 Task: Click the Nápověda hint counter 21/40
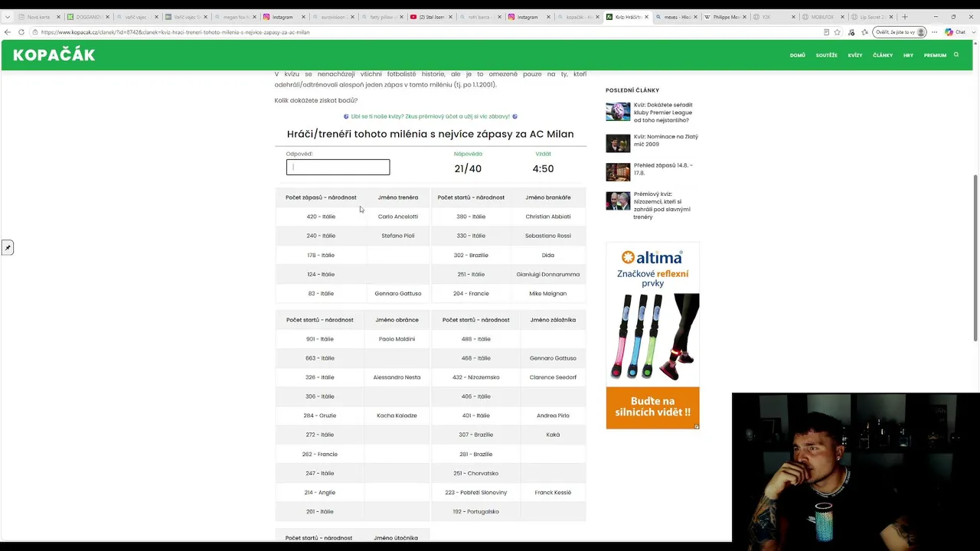click(x=468, y=168)
